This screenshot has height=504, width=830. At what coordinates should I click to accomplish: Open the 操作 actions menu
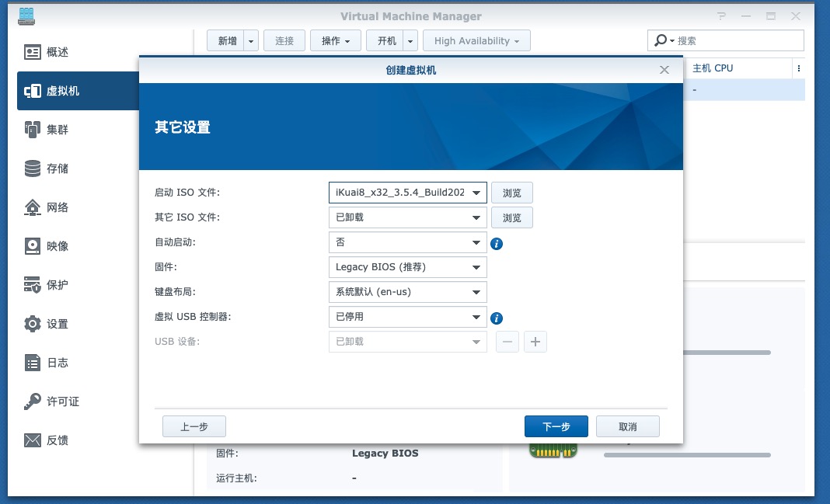point(336,40)
